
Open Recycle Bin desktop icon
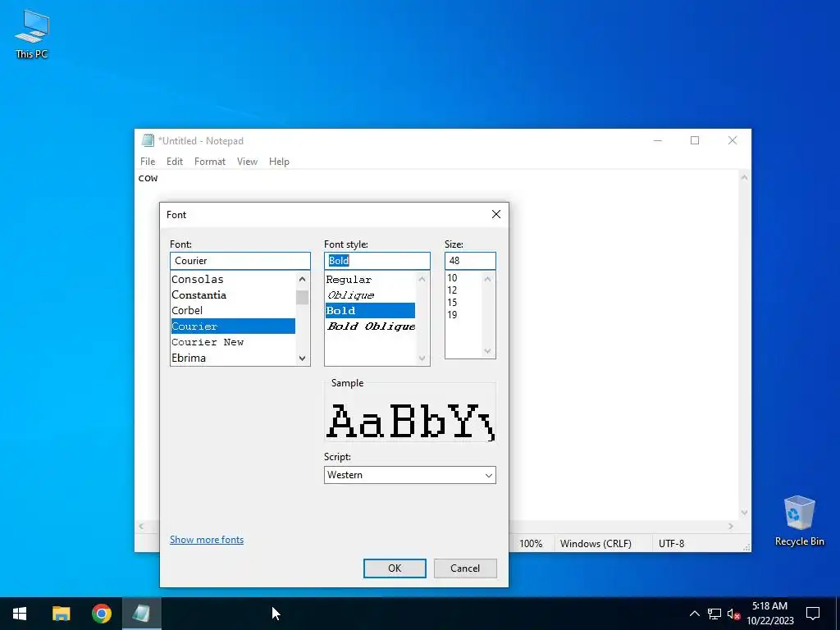point(799,520)
